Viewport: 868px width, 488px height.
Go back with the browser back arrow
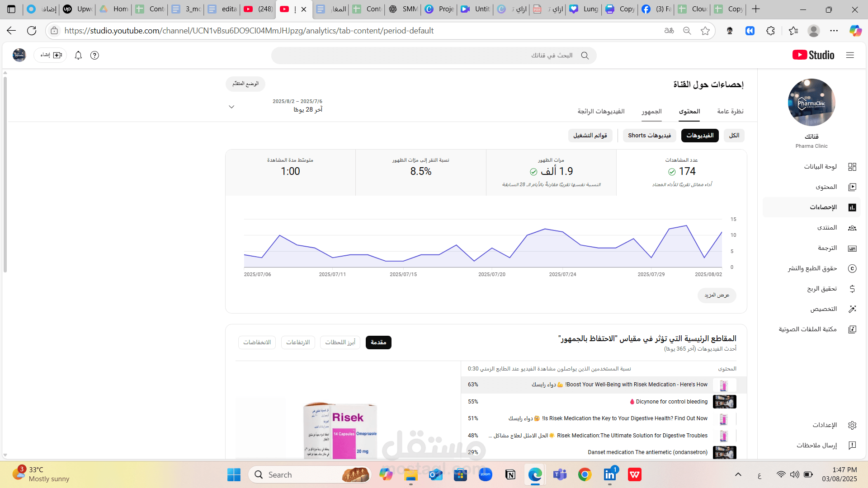coord(11,31)
